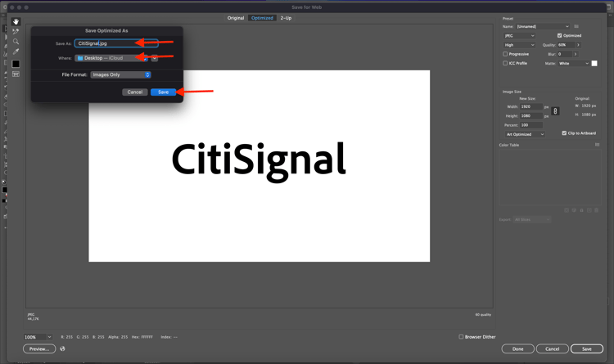Open the Preset options menu icon
Screen dimensions: 614x364
576,26
